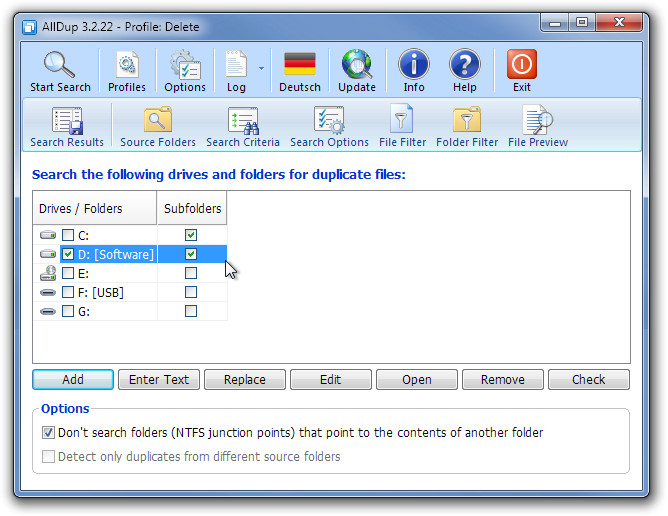Switch to the Search Results tab

67,127
